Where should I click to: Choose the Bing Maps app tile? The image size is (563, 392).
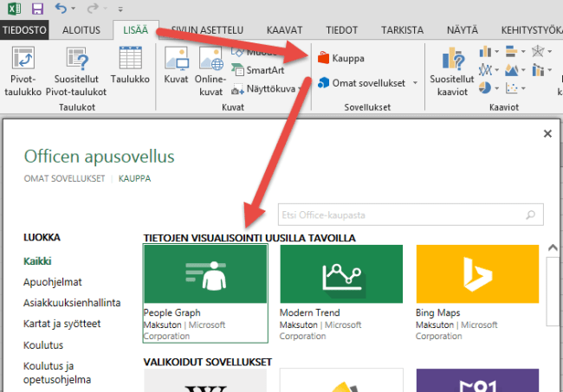click(478, 273)
